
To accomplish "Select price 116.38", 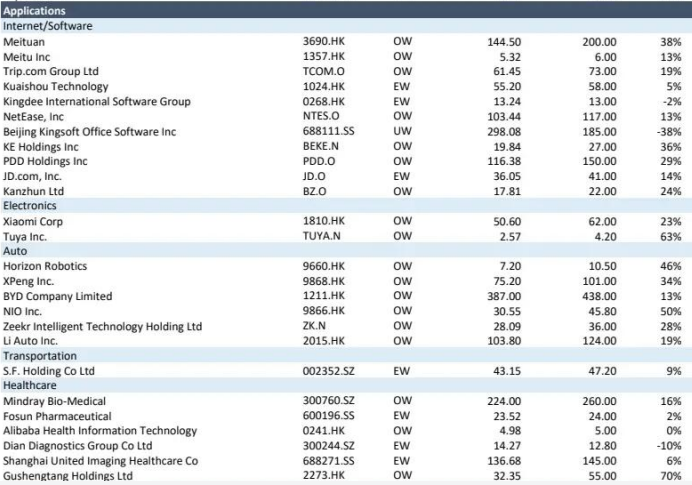I will [x=504, y=161].
